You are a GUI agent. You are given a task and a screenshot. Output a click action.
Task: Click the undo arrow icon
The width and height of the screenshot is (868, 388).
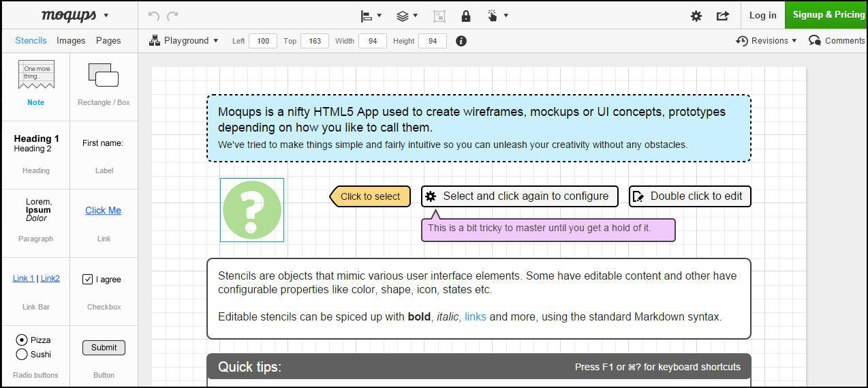[x=153, y=15]
